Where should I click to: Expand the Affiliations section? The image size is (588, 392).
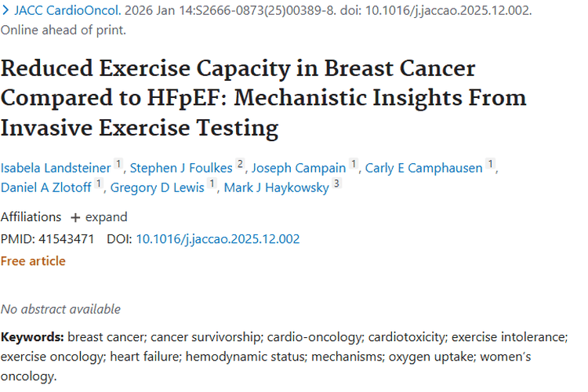coord(99,217)
